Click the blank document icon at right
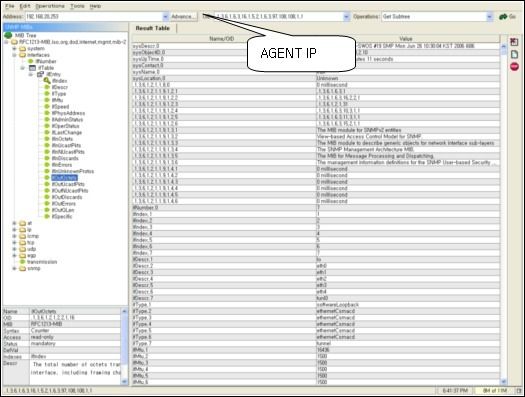Image resolution: width=525 pixels, height=397 pixels. tap(514, 54)
